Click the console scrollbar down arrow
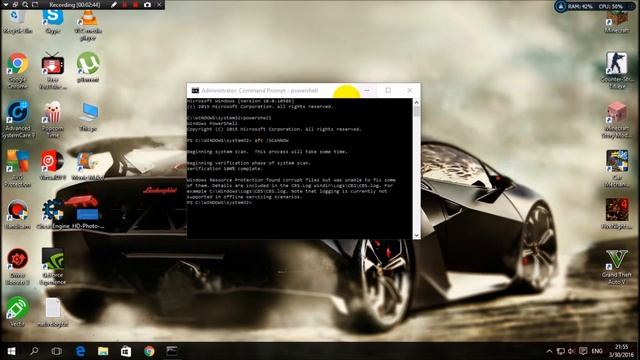Viewport: 640px width, 360px height. tap(416, 235)
